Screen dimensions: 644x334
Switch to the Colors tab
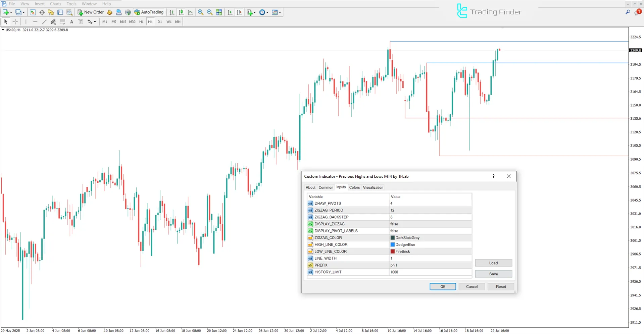coord(354,187)
